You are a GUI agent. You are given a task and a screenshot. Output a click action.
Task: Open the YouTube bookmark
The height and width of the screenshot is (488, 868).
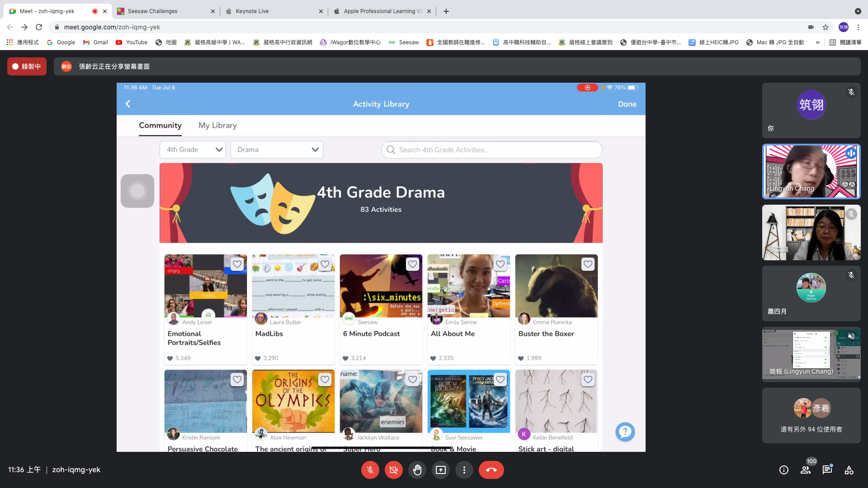pos(132,42)
